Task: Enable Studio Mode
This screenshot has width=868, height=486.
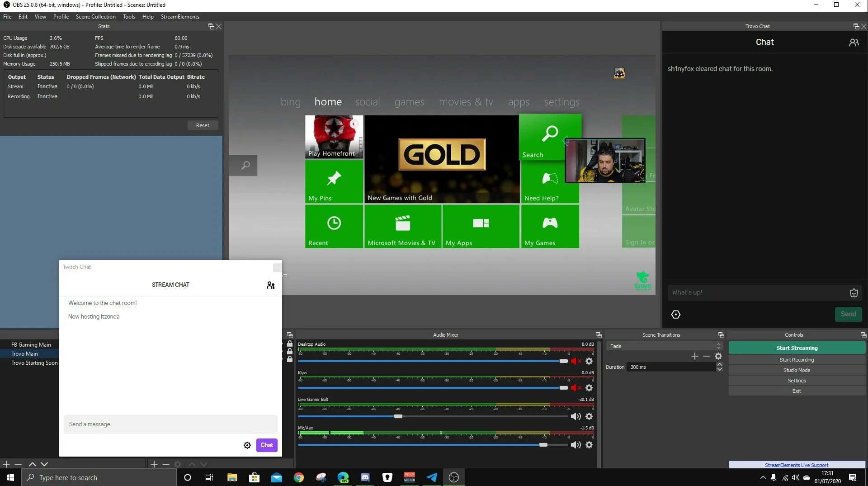Action: (797, 370)
